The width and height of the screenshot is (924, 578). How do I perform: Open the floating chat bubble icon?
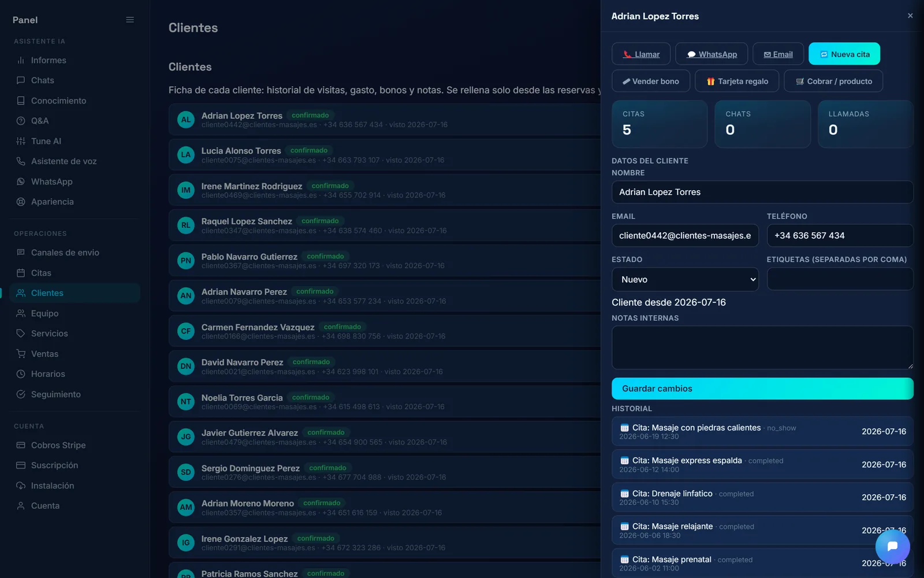(892, 546)
